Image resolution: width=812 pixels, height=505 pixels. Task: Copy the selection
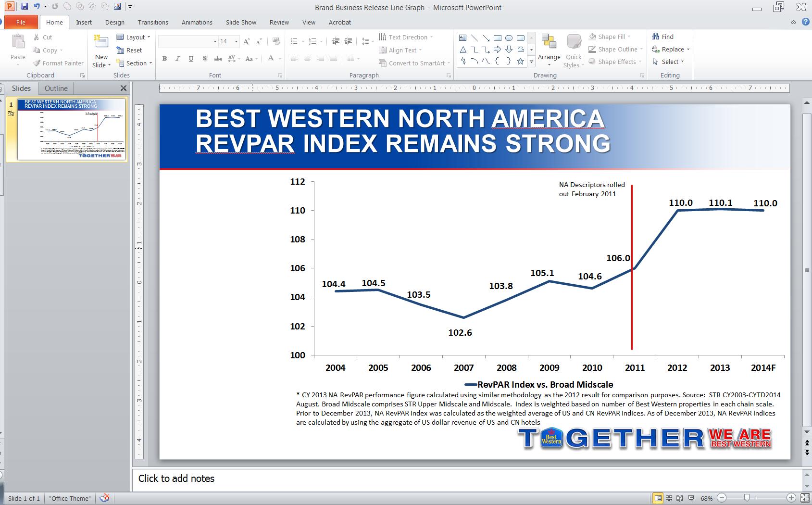48,50
